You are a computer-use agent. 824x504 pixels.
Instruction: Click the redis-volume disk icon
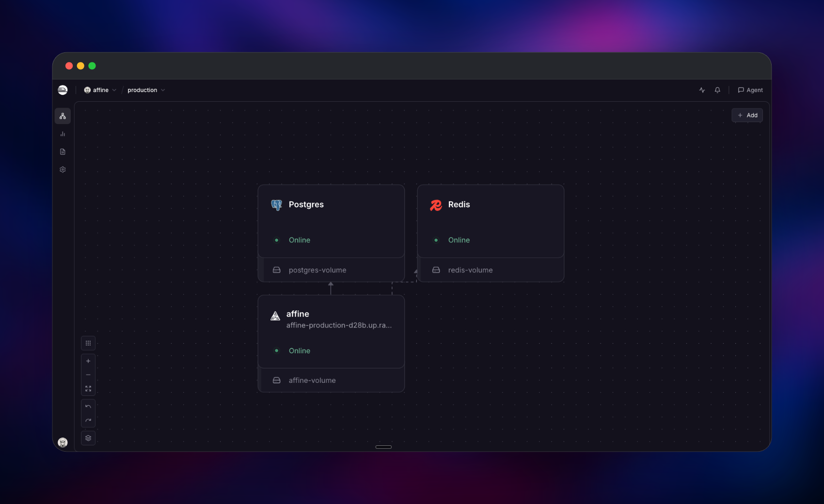tap(436, 270)
